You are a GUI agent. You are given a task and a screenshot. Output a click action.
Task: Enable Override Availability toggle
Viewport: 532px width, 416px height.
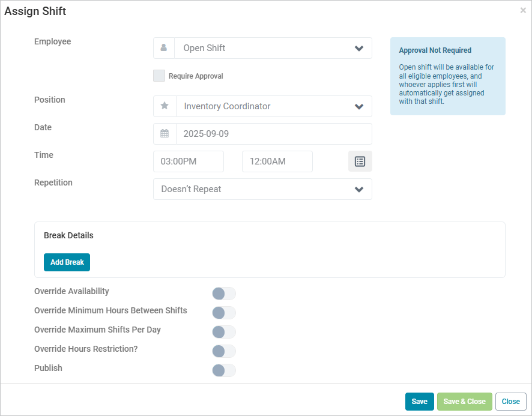224,294
